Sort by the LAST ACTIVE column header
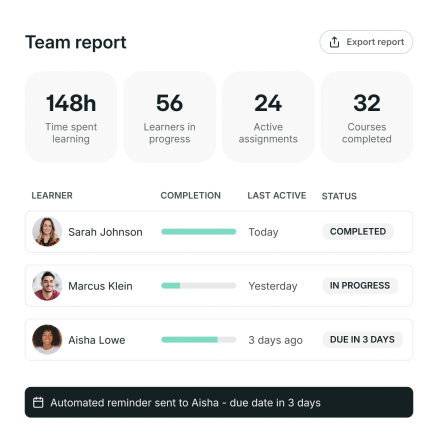Image resolution: width=438 pixels, height=438 pixels. tap(277, 195)
